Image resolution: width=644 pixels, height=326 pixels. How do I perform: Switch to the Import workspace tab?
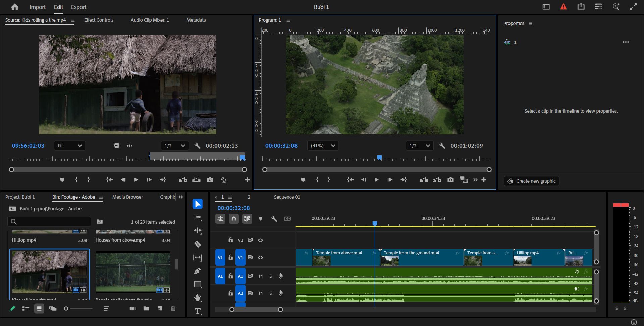pyautogui.click(x=37, y=7)
